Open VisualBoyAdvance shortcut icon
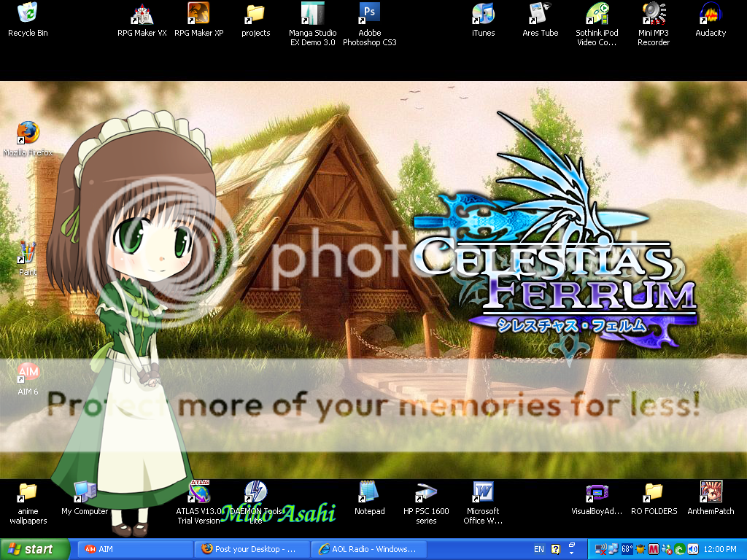The image size is (747, 560). (597, 492)
